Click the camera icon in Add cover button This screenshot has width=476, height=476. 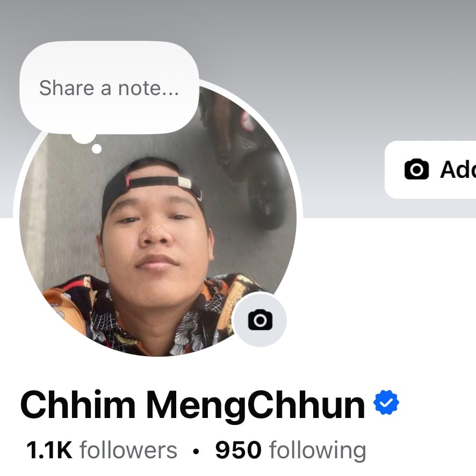[416, 169]
